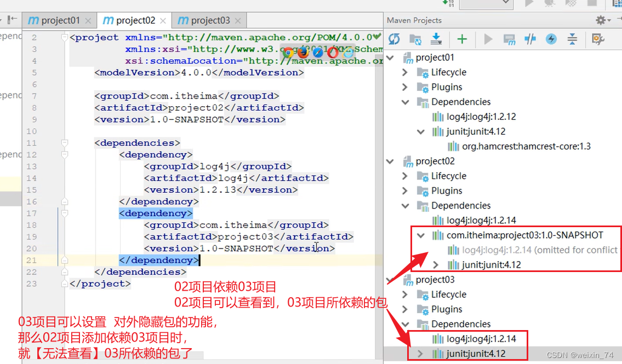Select log4j:log4j:1.2.14 directly under project02 Dependencies

click(x=481, y=220)
